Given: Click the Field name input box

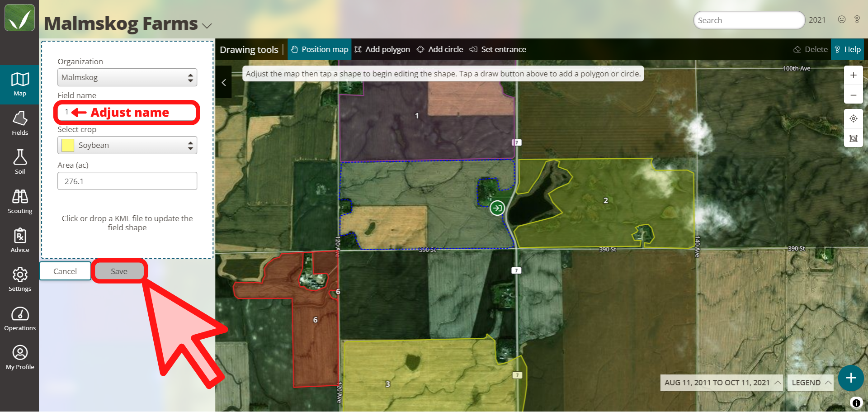Looking at the screenshot, I should point(127,112).
